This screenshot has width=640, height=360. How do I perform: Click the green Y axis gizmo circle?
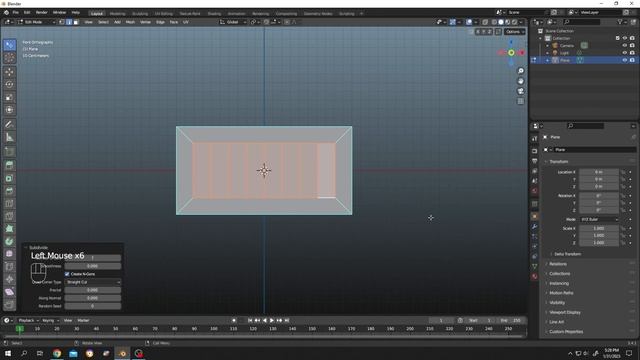click(511, 53)
